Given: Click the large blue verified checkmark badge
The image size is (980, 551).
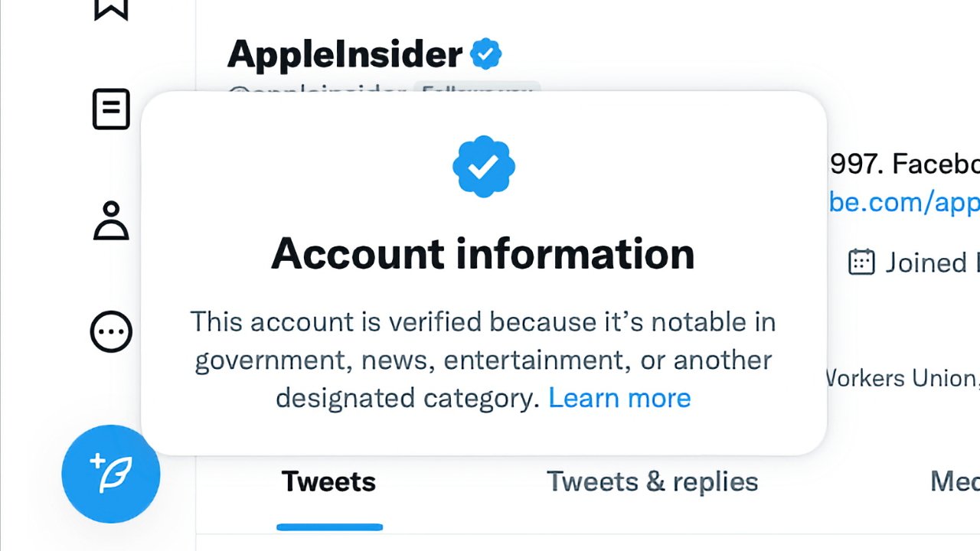Looking at the screenshot, I should [x=483, y=166].
